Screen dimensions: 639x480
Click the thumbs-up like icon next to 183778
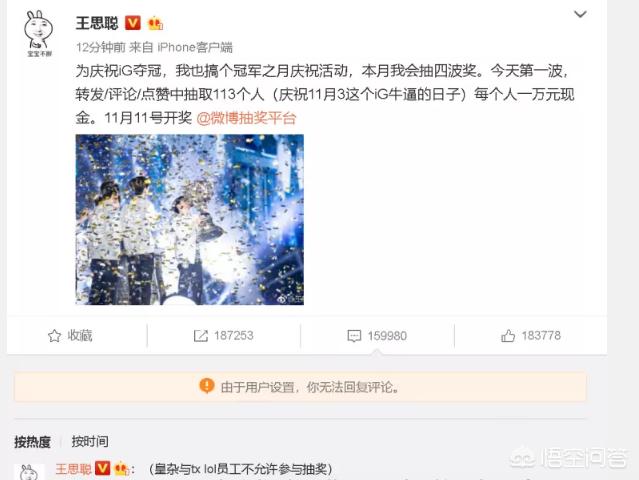point(508,336)
